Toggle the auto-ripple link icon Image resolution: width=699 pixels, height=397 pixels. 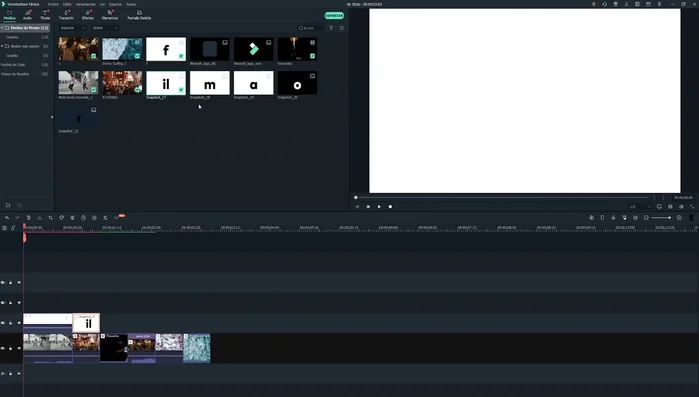click(13, 228)
